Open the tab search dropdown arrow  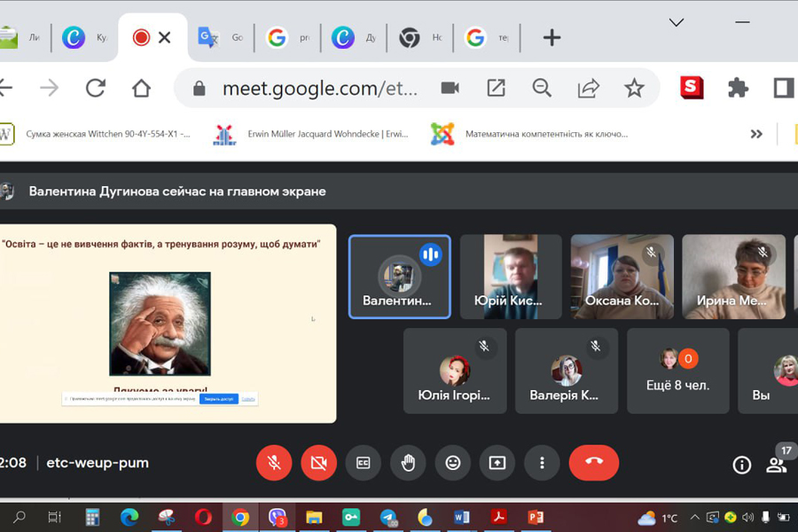677,22
